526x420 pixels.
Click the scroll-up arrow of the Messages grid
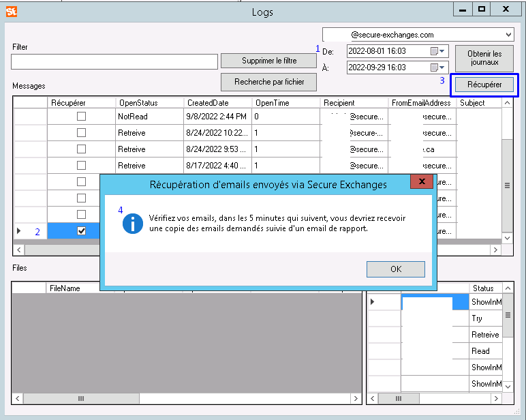coord(507,103)
